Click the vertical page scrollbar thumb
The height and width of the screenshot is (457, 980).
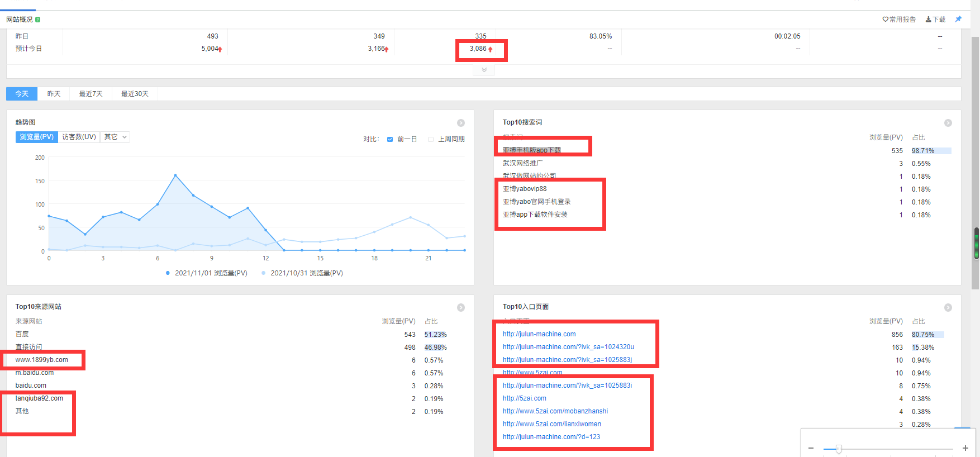[976, 243]
